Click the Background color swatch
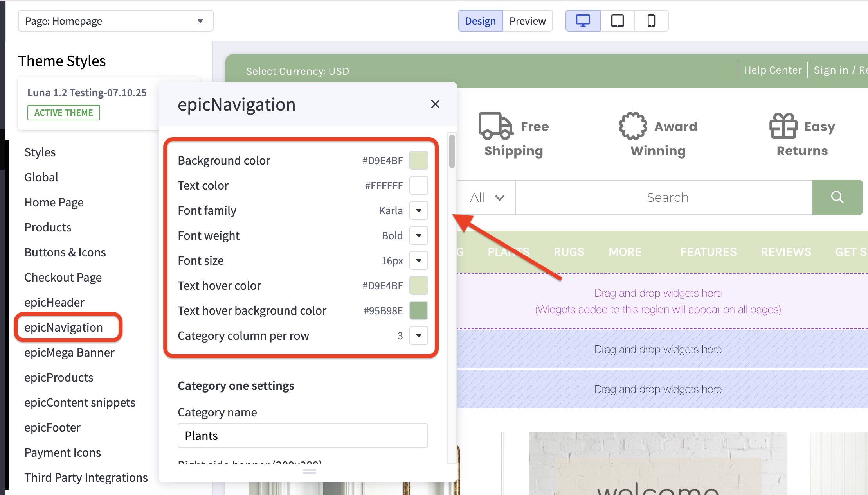This screenshot has height=495, width=868. [x=419, y=160]
